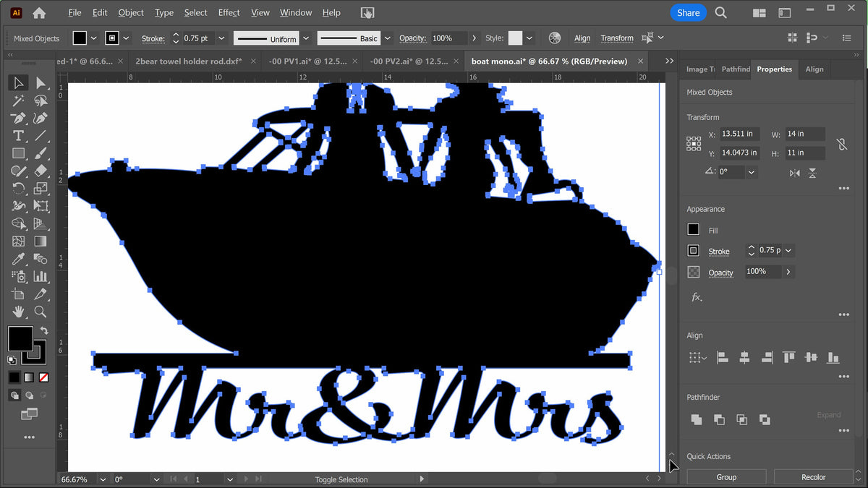Reset to default fill and stroke
The width and height of the screenshot is (868, 488).
(12, 359)
